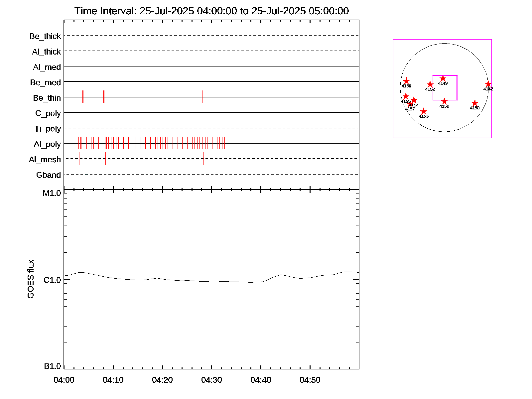
Task: Click the Be_thin red marker near 04:28
Action: pos(202,97)
